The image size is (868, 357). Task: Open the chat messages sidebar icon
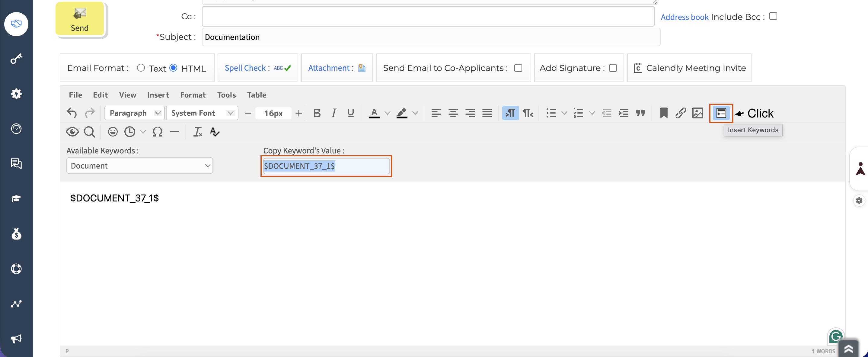(x=16, y=164)
